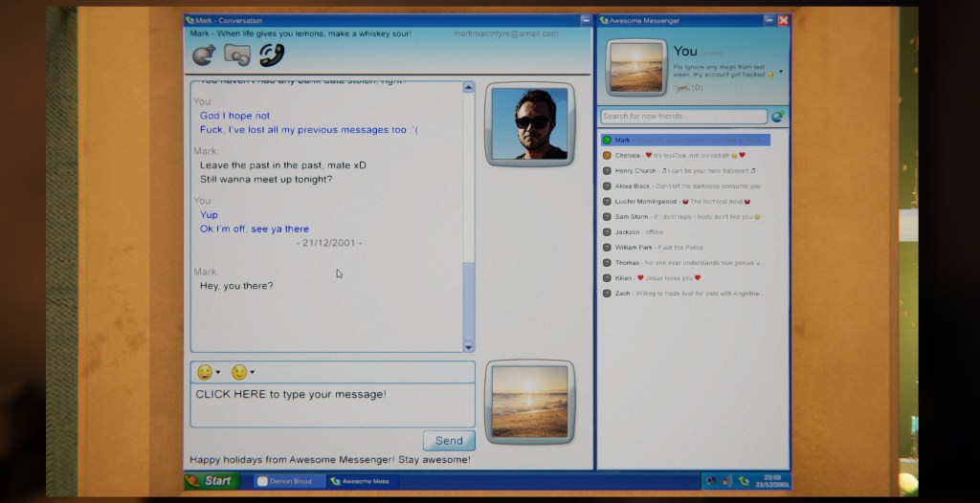Click the volume speaker icon in tray
The height and width of the screenshot is (503, 980).
[727, 480]
